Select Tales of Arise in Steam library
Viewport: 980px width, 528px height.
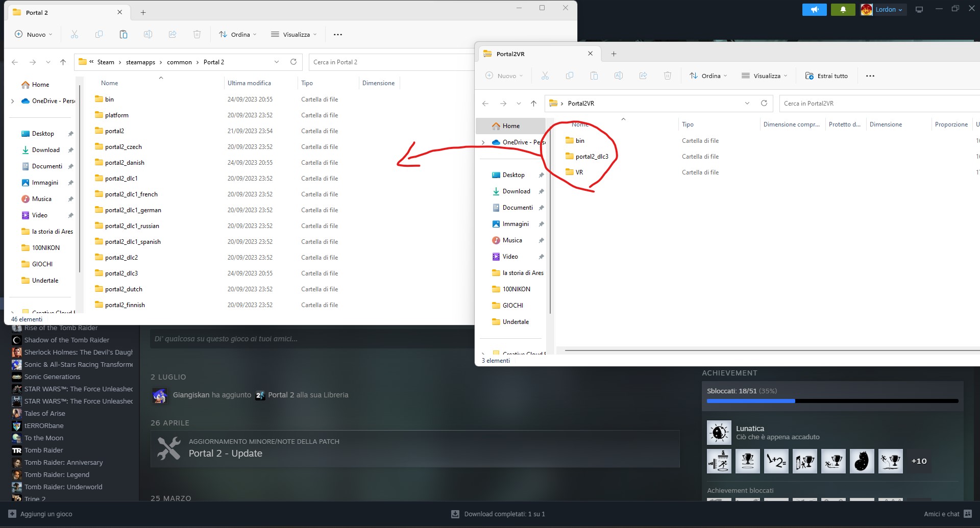tap(44, 413)
